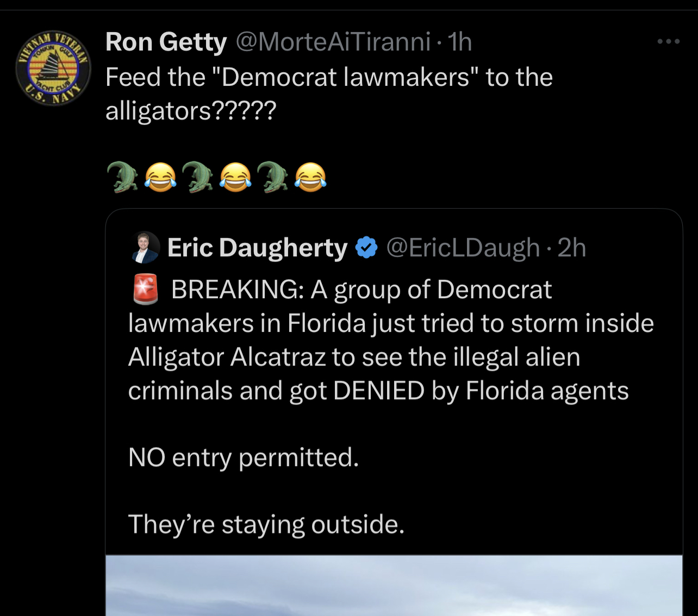This screenshot has width=698, height=616.
Task: Click the first alligator emoji in the tweet
Action: point(122,177)
